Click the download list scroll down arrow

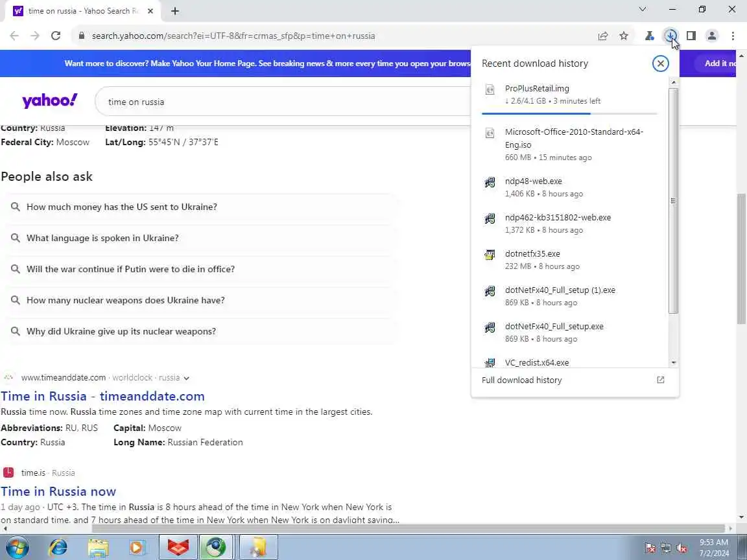(x=673, y=363)
